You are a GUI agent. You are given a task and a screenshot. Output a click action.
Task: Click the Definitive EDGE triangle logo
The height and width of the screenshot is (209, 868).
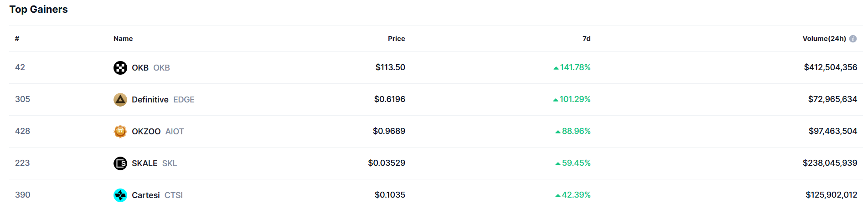point(120,100)
